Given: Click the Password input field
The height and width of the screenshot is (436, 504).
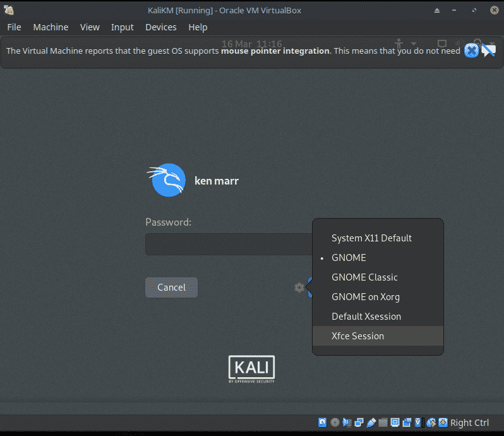Looking at the screenshot, I should 229,244.
